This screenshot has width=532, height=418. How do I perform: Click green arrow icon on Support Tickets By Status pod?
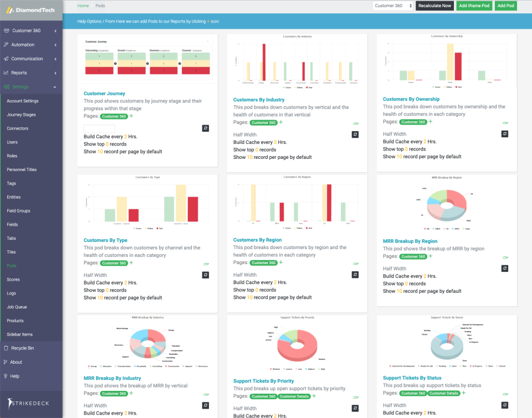click(x=505, y=394)
